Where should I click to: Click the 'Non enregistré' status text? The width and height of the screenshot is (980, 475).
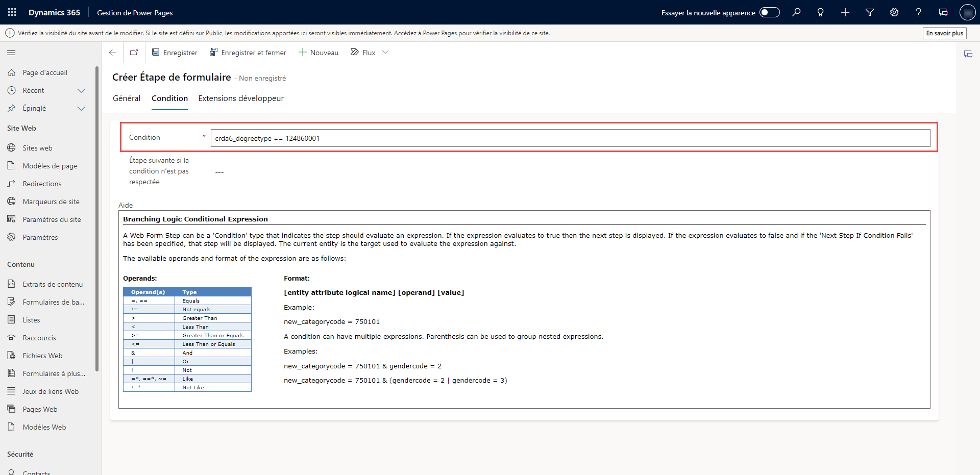point(262,78)
